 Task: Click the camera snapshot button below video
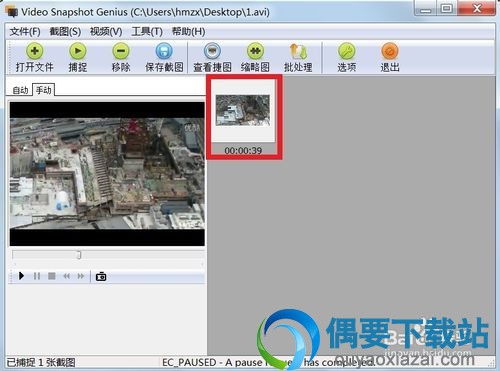[101, 276]
